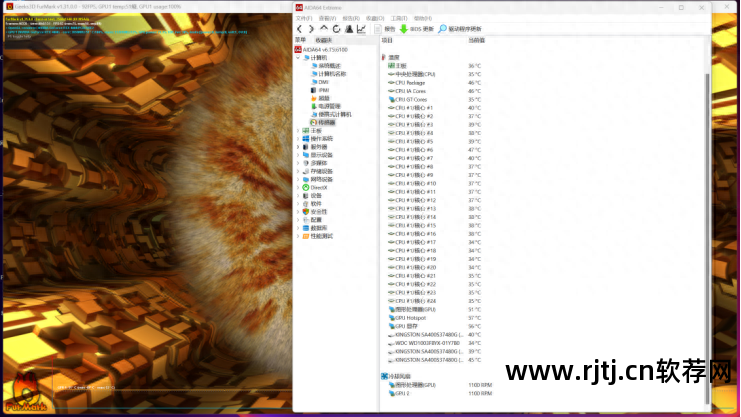
Task: Click the person-shaped icon in the toolbar
Action: [x=349, y=29]
